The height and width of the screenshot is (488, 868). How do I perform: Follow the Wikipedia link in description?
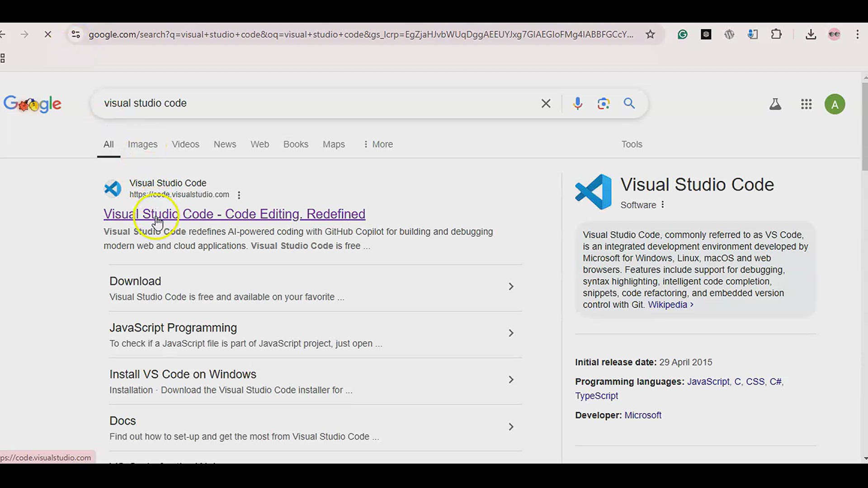coord(670,305)
